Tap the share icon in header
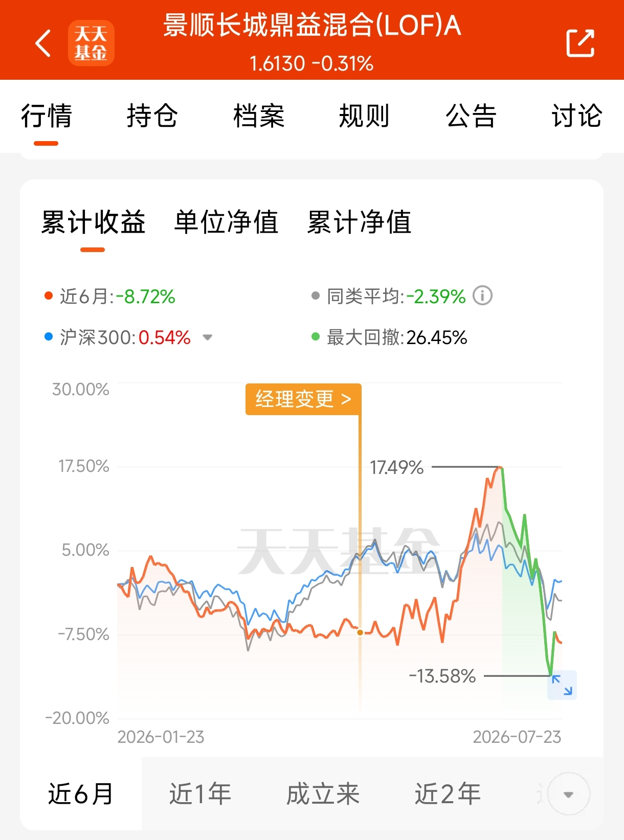 [581, 43]
